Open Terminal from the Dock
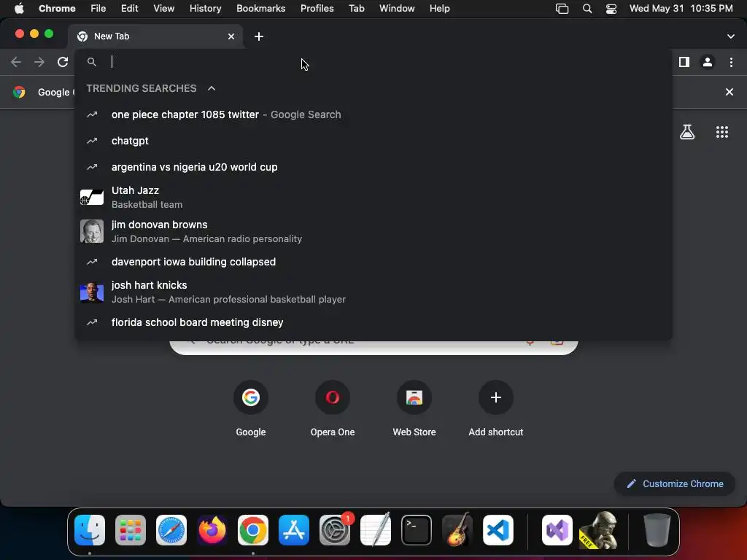The height and width of the screenshot is (560, 747). [x=417, y=530]
